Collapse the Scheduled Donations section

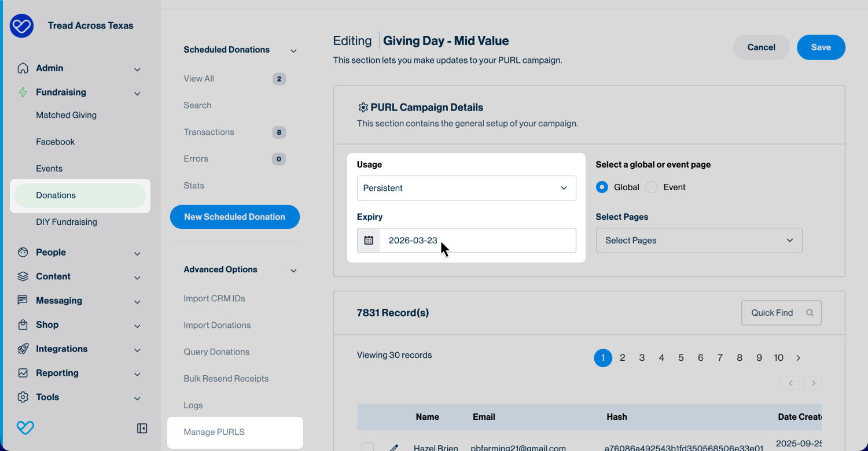click(293, 50)
